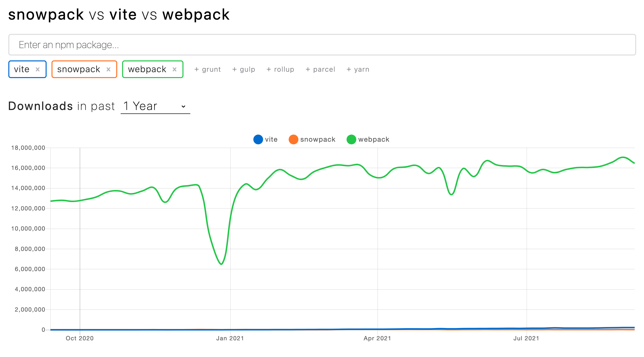The height and width of the screenshot is (357, 644).
Task: Click the 10,000,000 y-axis label
Action: [28, 229]
